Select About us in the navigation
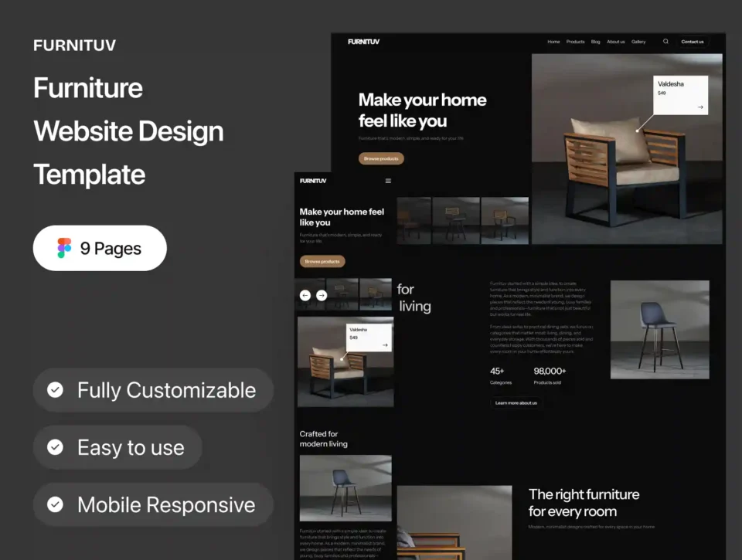 tap(615, 42)
